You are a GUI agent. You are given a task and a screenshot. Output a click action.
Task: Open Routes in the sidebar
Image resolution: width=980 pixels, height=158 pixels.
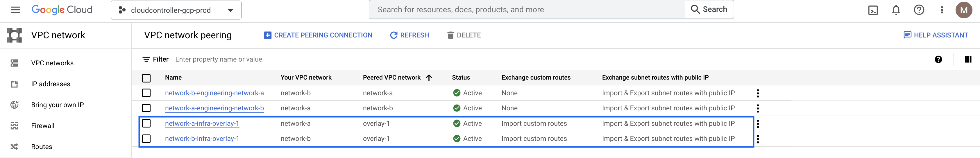click(x=42, y=147)
